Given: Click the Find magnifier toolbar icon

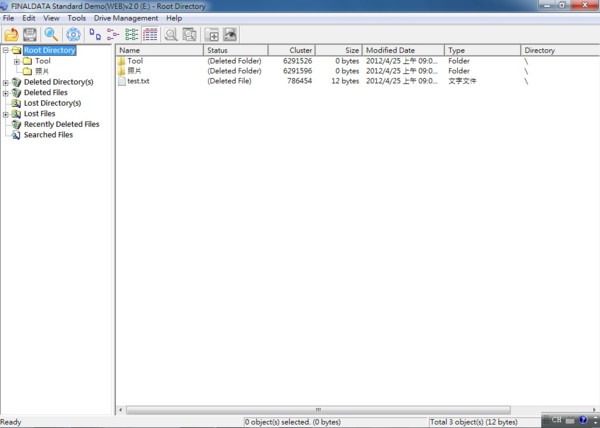Looking at the screenshot, I should point(50,35).
